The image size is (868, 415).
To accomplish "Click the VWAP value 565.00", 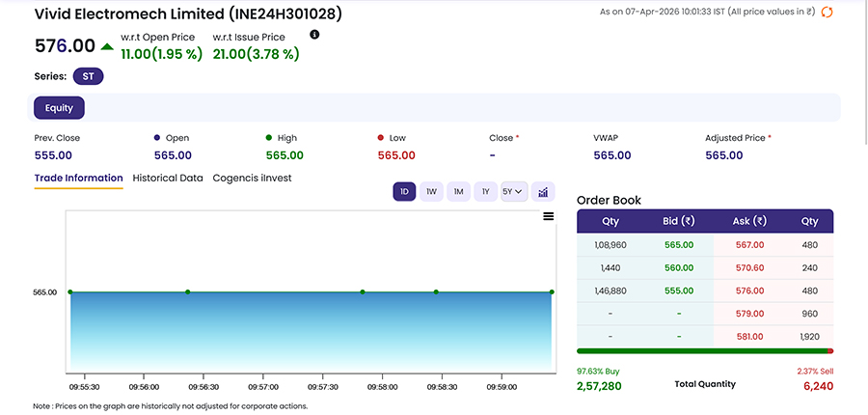I will 612,155.
